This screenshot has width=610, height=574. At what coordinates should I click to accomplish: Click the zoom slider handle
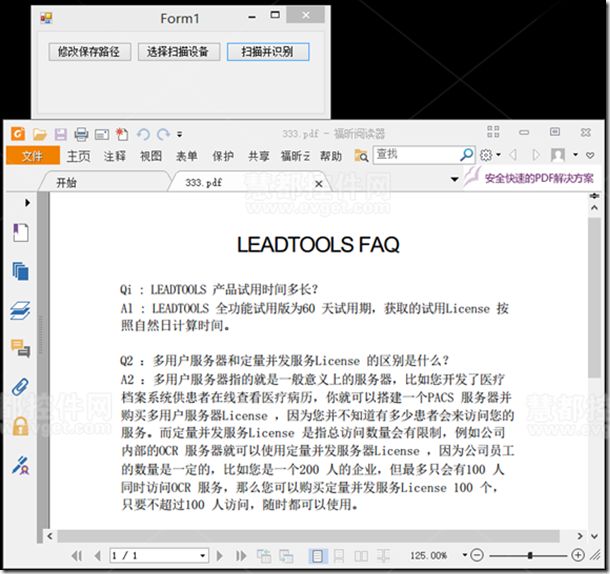(x=530, y=555)
